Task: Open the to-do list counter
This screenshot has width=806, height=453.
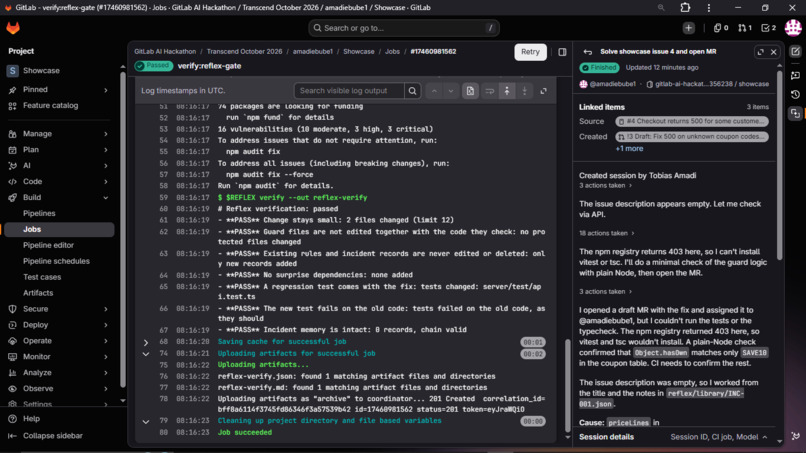Action: coord(768,28)
